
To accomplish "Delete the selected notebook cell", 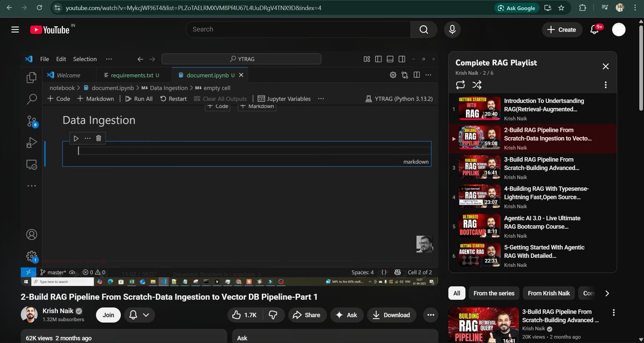I will 98,138.
